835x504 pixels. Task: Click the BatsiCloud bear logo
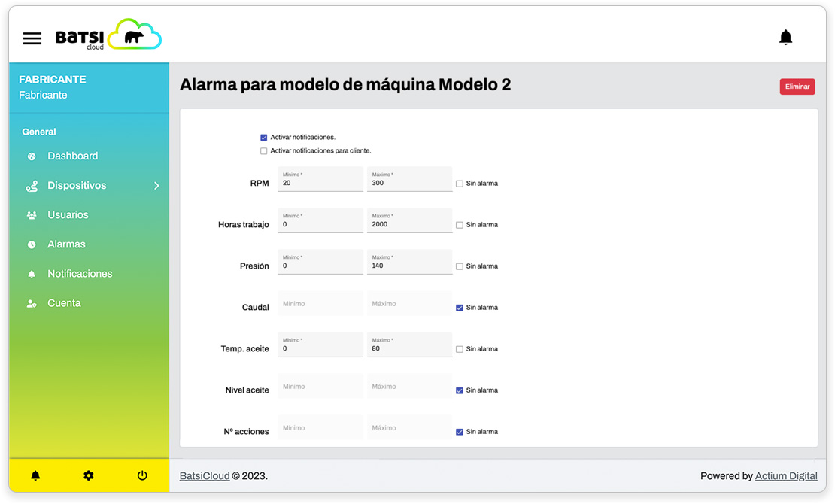(134, 35)
